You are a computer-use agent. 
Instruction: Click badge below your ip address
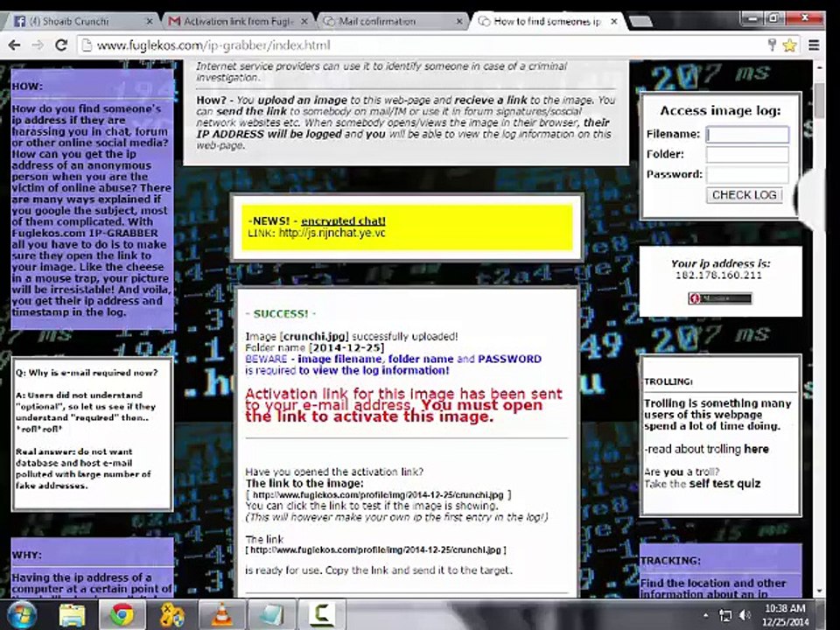click(x=719, y=298)
